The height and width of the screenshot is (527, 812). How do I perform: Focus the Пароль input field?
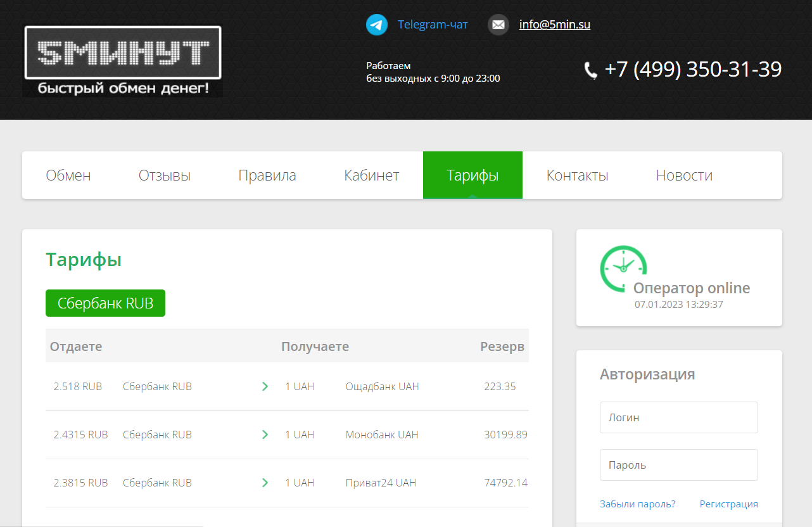click(x=679, y=465)
